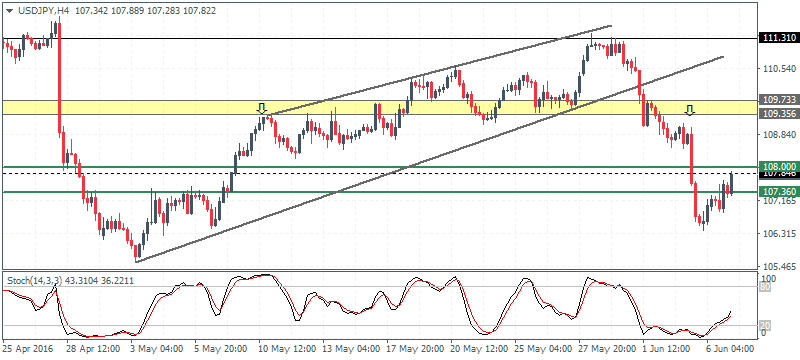
Task: Click the chart menu triangle beside USDJPY,H4
Action: pos(9,10)
